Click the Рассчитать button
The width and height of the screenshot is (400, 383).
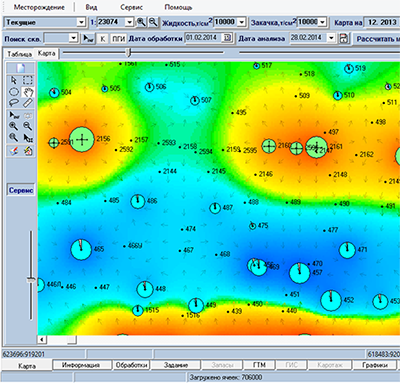(377, 39)
